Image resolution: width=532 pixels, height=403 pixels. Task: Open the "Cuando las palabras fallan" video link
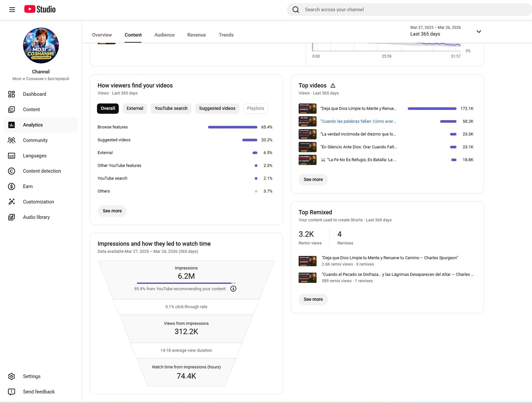[x=358, y=121]
